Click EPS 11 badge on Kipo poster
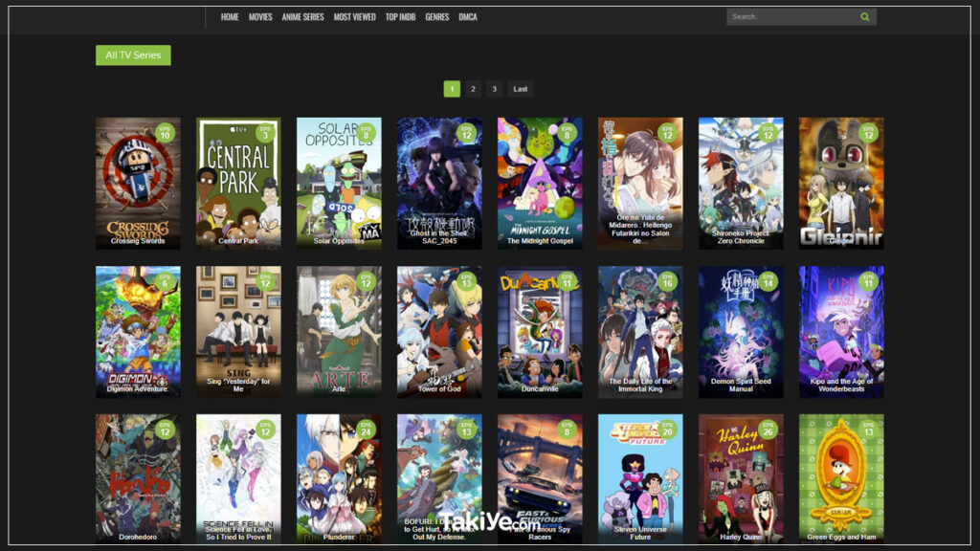This screenshot has height=551, width=980. point(868,282)
